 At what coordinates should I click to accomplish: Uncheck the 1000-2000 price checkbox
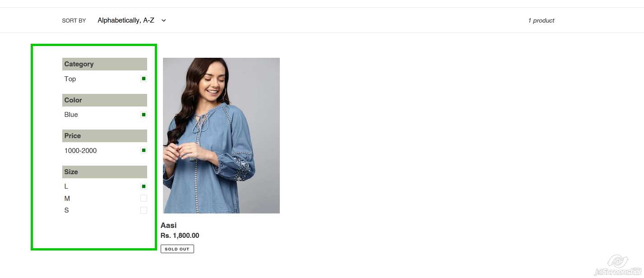pos(144,150)
